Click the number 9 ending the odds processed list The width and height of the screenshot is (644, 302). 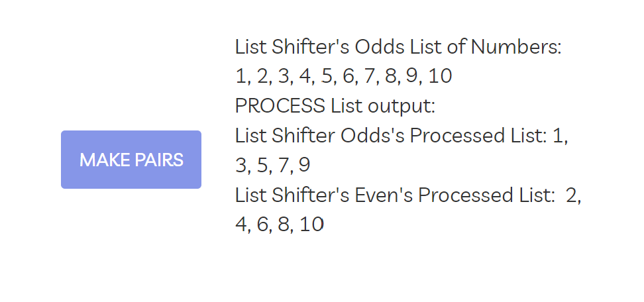(304, 166)
